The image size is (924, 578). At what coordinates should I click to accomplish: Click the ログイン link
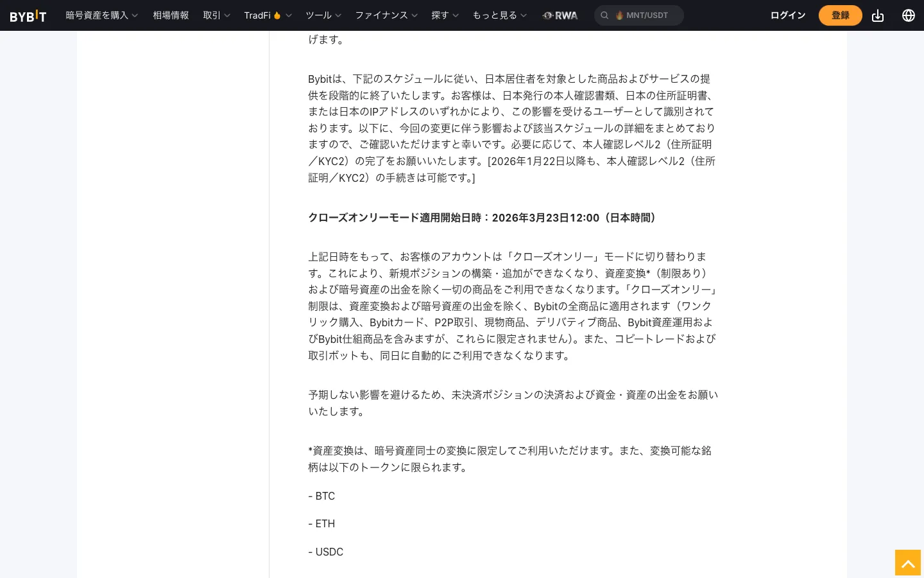788,15
